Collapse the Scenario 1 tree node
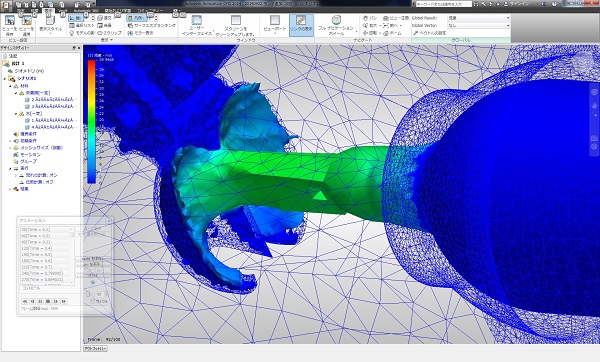 [5, 79]
